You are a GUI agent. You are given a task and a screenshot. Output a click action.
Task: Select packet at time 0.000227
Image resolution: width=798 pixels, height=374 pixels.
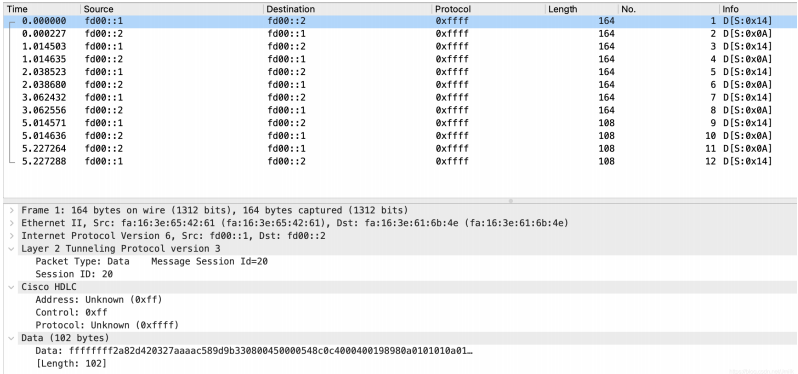pos(400,34)
